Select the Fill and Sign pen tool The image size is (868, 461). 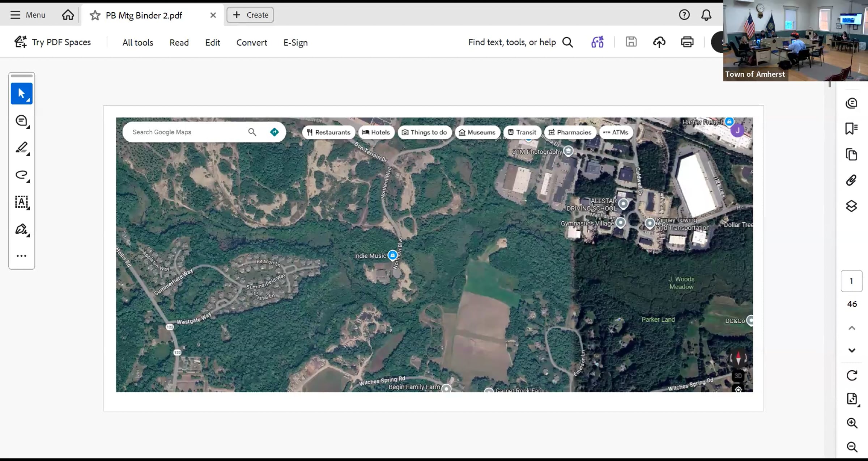tap(22, 229)
